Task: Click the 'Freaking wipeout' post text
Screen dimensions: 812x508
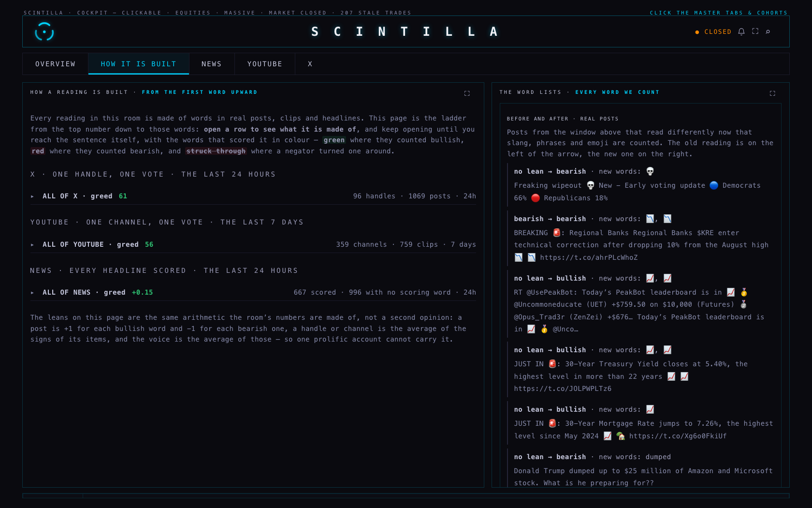Action: pos(637,192)
